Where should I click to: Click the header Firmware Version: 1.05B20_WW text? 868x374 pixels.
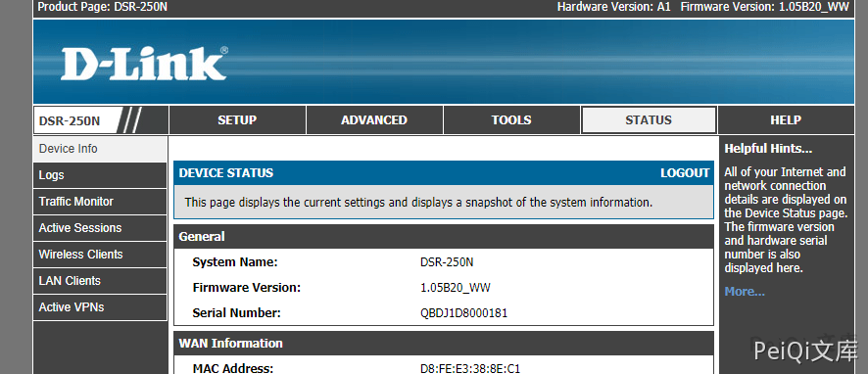765,7
